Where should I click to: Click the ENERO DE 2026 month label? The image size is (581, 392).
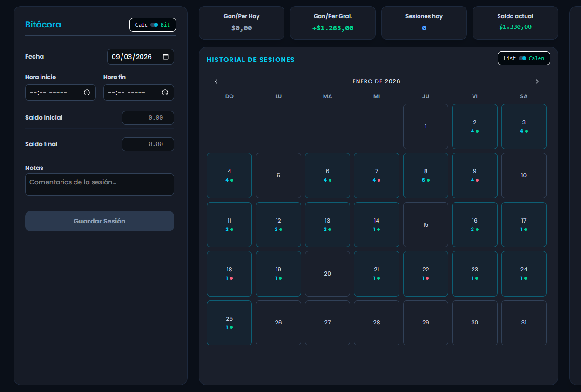click(x=376, y=81)
